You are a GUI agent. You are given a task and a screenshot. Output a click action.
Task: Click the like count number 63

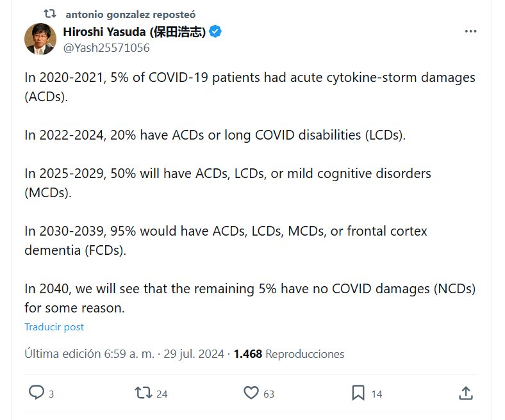tap(269, 394)
